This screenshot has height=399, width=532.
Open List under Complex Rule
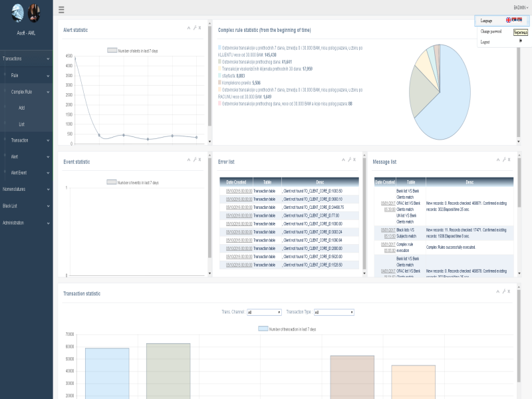[x=22, y=124]
